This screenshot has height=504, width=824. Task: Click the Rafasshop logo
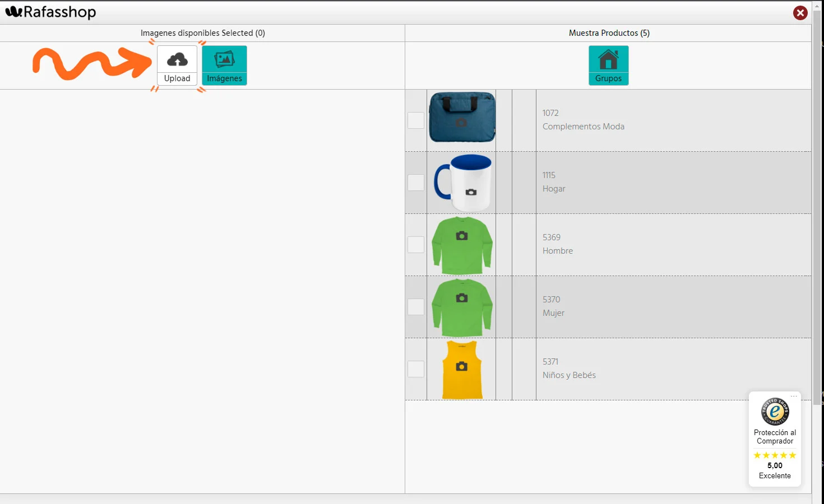pyautogui.click(x=51, y=12)
